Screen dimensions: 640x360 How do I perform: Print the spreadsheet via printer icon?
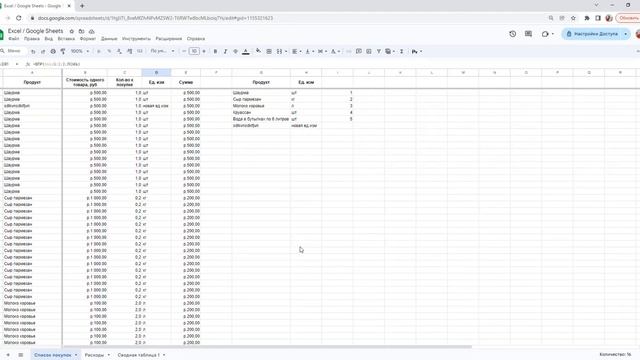pyautogui.click(x=53, y=51)
